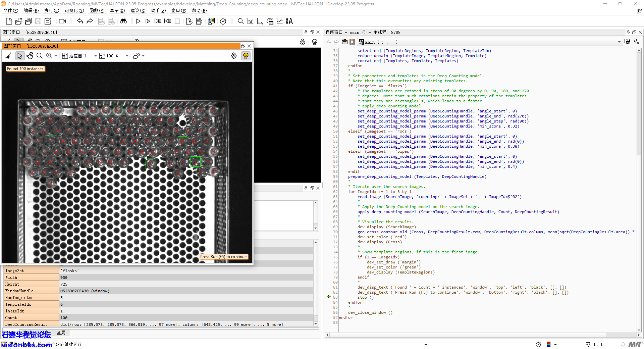Expand the 适应窗口 fit-window dropdown
The height and width of the screenshot is (349, 644).
pos(95,56)
